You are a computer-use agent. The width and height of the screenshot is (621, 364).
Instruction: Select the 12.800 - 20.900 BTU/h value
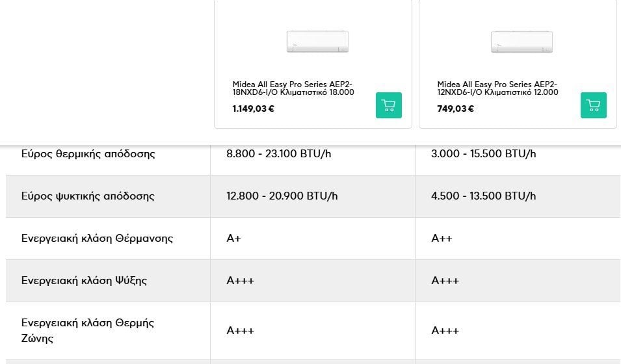pyautogui.click(x=282, y=196)
